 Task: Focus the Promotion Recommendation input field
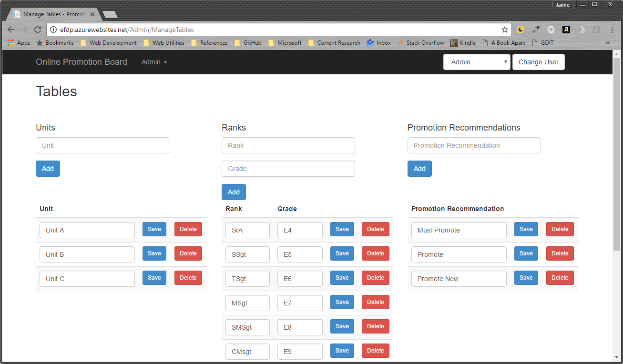(474, 145)
